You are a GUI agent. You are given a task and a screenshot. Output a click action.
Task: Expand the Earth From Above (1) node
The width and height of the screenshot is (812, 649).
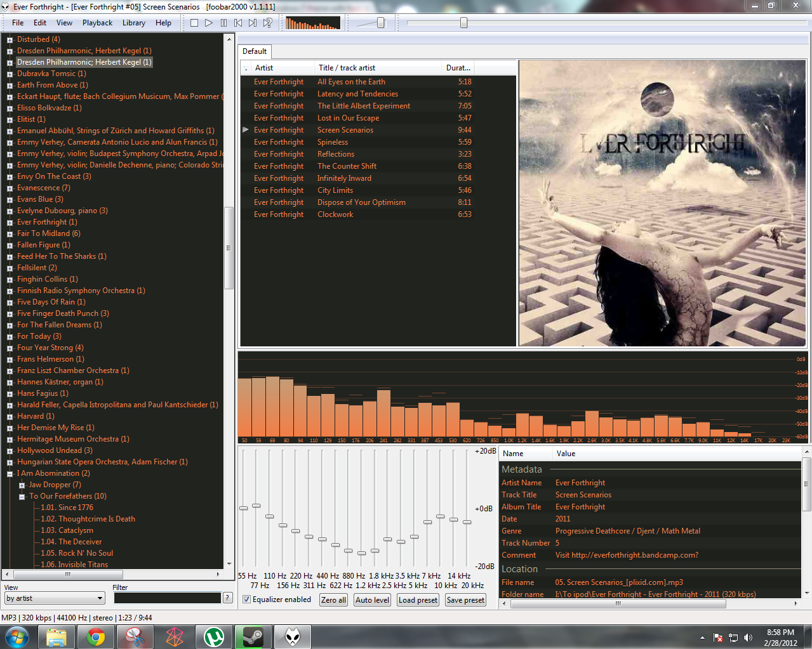coord(10,86)
